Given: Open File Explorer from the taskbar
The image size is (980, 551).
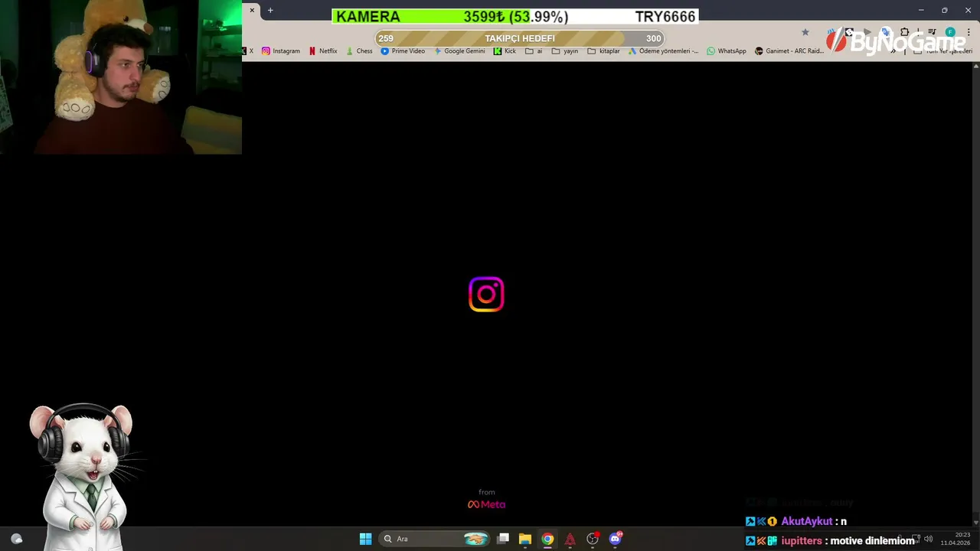Looking at the screenshot, I should pos(525,539).
